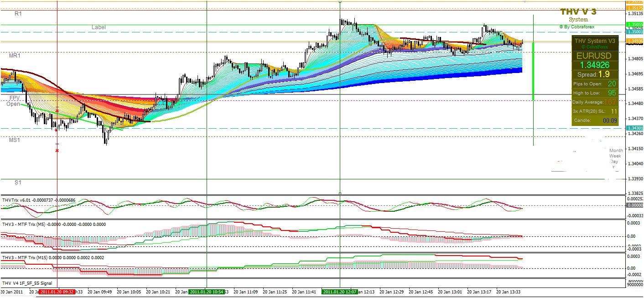644x298 pixels.
Task: Click the MS1 pivot label
Action: point(15,140)
